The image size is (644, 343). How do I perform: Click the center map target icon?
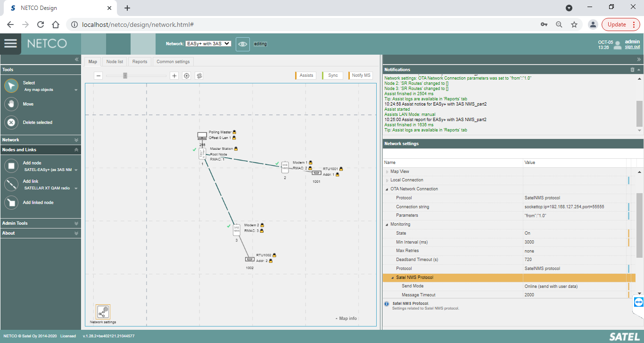tap(187, 75)
